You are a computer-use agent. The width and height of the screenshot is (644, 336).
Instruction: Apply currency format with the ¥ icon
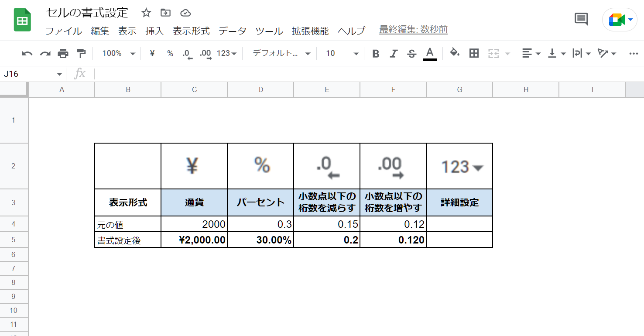point(151,53)
